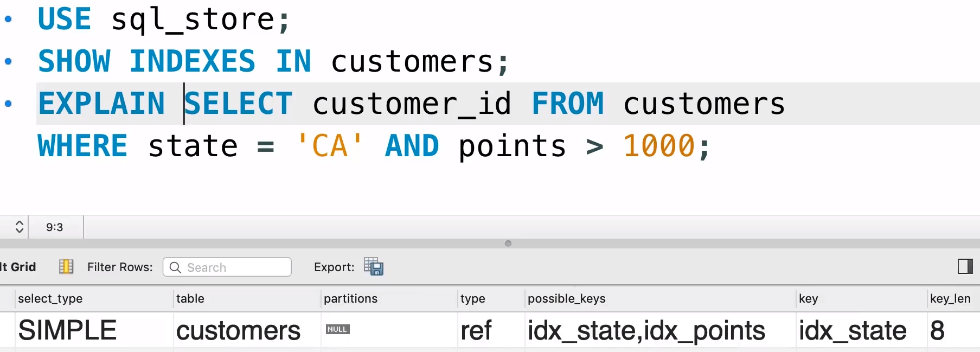Click the blue dot beside SHOW INDEXES
The width and height of the screenshot is (980, 352).
(8, 61)
